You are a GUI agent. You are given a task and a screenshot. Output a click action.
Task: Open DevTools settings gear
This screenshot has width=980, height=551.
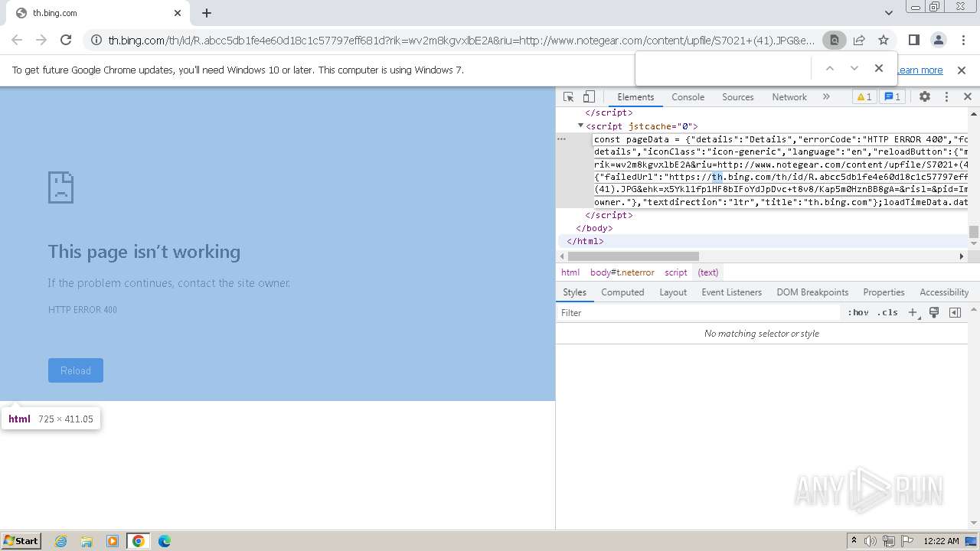coord(925,97)
